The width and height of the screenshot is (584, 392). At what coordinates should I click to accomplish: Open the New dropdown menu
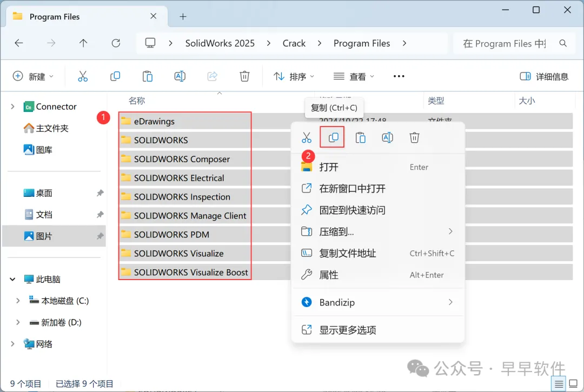click(x=34, y=76)
